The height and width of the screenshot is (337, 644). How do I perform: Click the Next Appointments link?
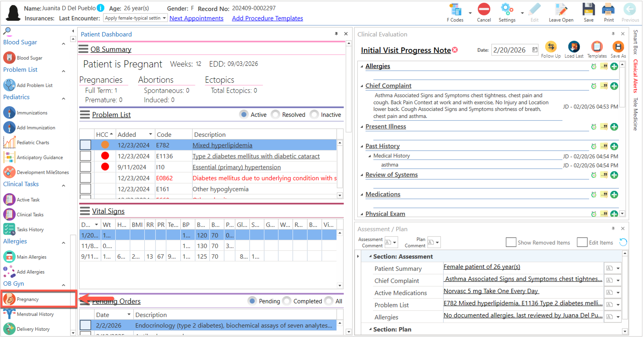[x=196, y=18]
